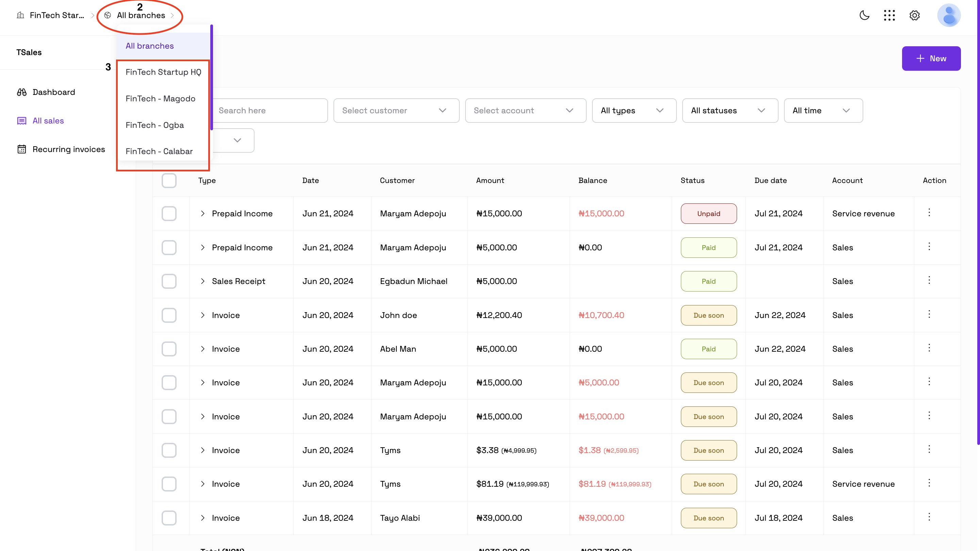Check the $3.38 Tyms invoice checkbox
This screenshot has height=551, width=980.
[169, 450]
